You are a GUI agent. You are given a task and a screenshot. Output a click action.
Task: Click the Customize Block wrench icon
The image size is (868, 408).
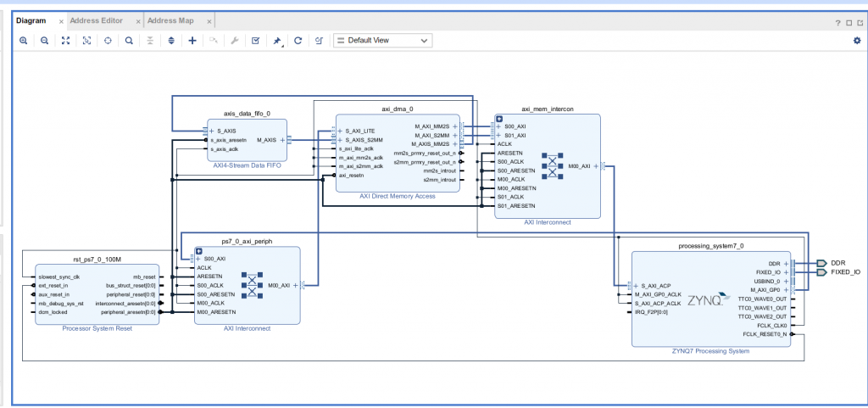pyautogui.click(x=234, y=41)
